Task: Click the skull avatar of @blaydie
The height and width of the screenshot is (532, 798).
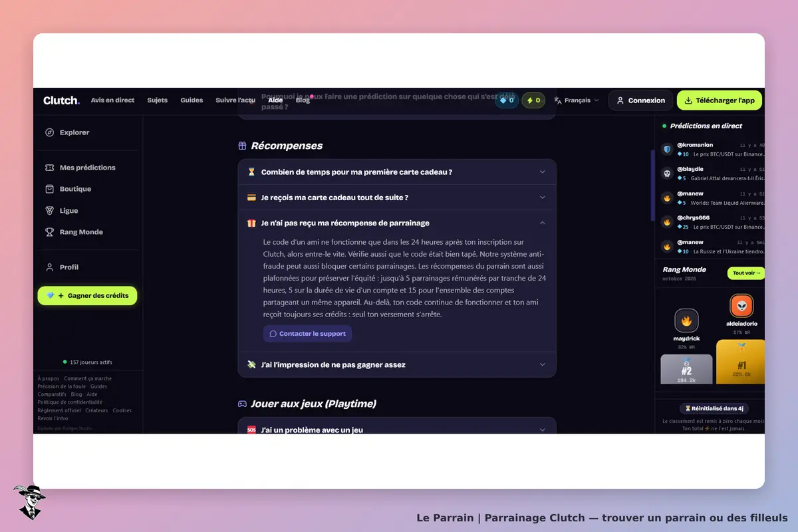Action: (667, 174)
